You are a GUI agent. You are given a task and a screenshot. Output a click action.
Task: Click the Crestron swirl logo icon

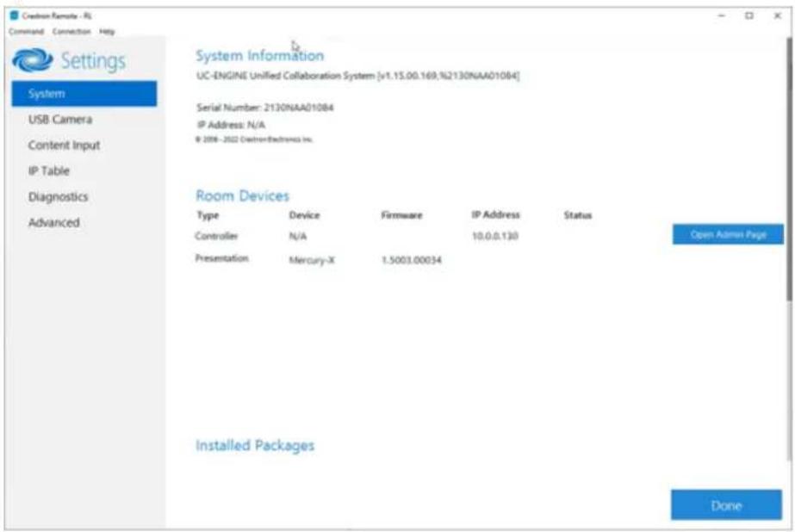point(33,60)
